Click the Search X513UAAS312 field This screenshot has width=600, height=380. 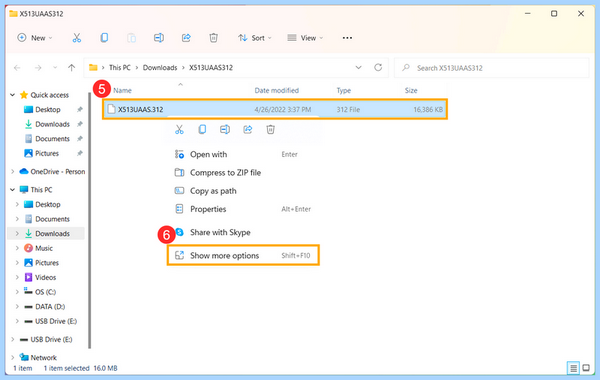(x=492, y=68)
